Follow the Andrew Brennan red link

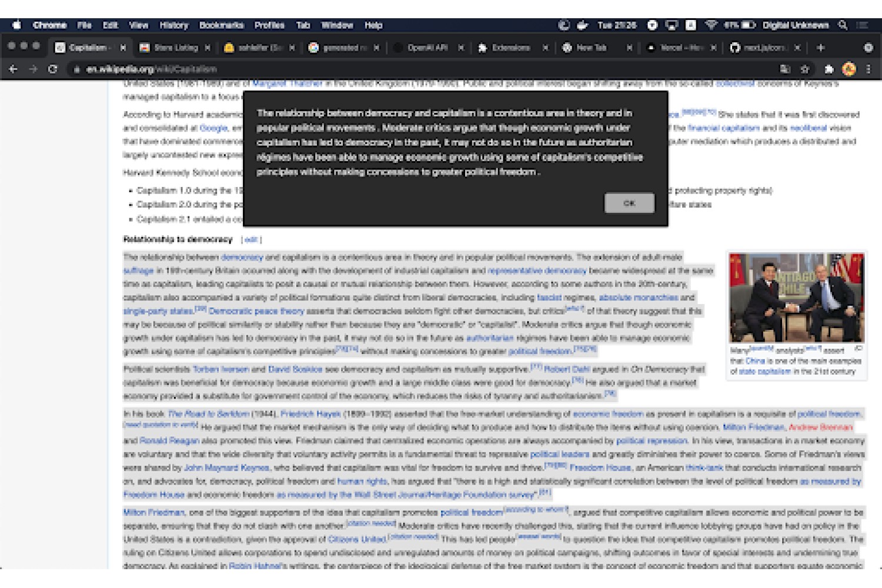click(x=820, y=427)
